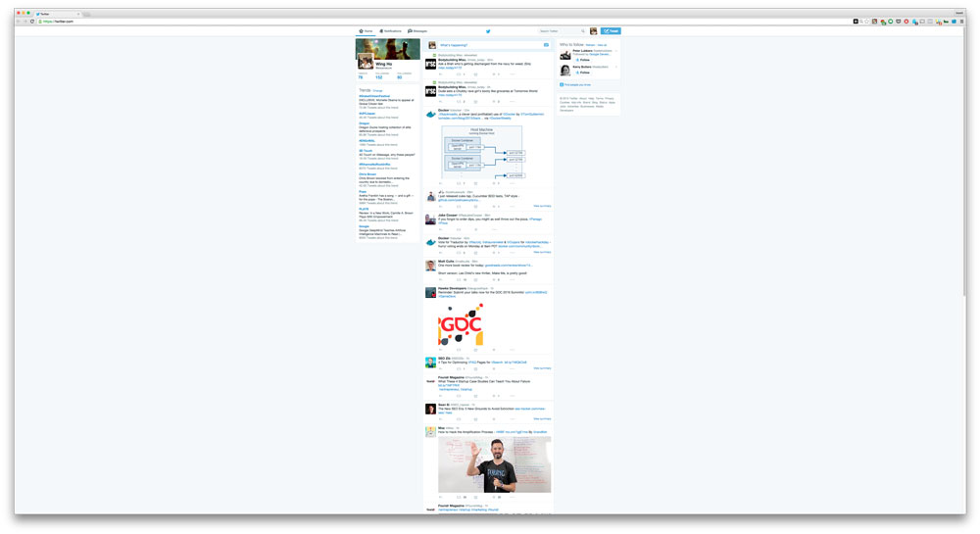Follow the second suggested user Kerry
Image resolution: width=980 pixels, height=534 pixels.
pyautogui.click(x=582, y=73)
